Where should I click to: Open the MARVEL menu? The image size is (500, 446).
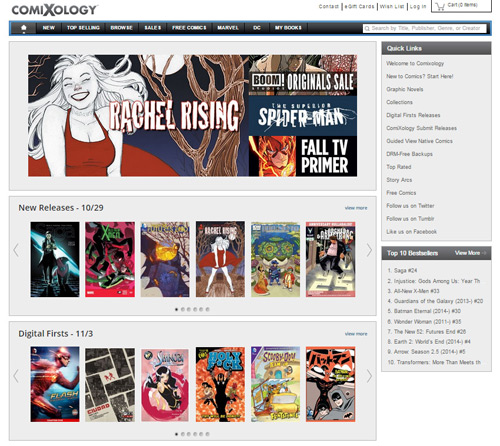point(228,28)
